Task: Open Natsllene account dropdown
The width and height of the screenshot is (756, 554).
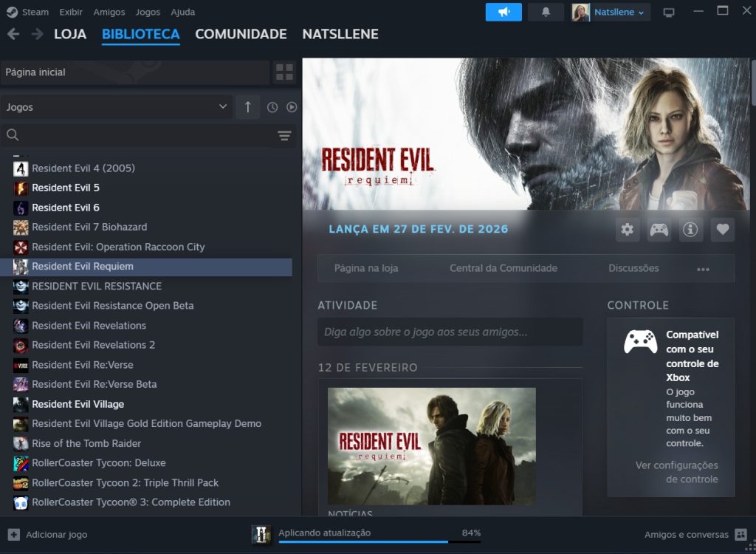Action: 611,13
